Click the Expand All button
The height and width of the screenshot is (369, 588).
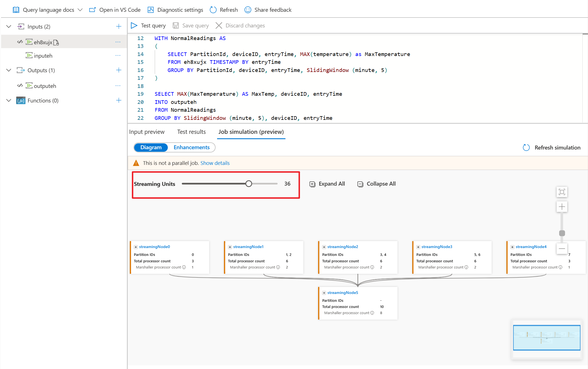coord(327,184)
